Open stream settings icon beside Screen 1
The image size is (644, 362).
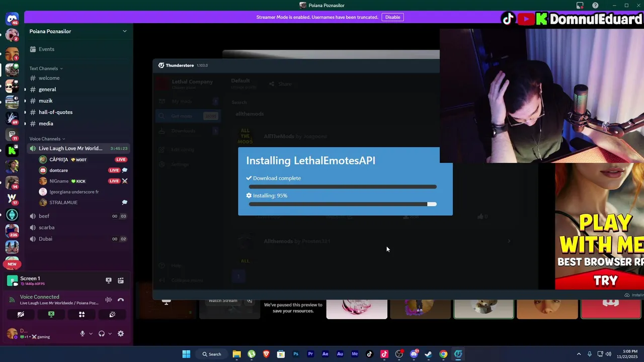[x=121, y=281]
